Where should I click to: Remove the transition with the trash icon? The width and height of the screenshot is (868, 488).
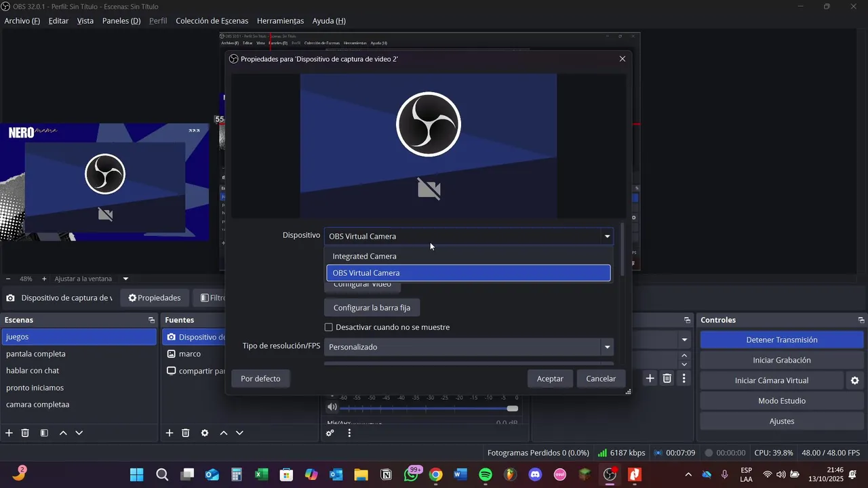point(667,378)
